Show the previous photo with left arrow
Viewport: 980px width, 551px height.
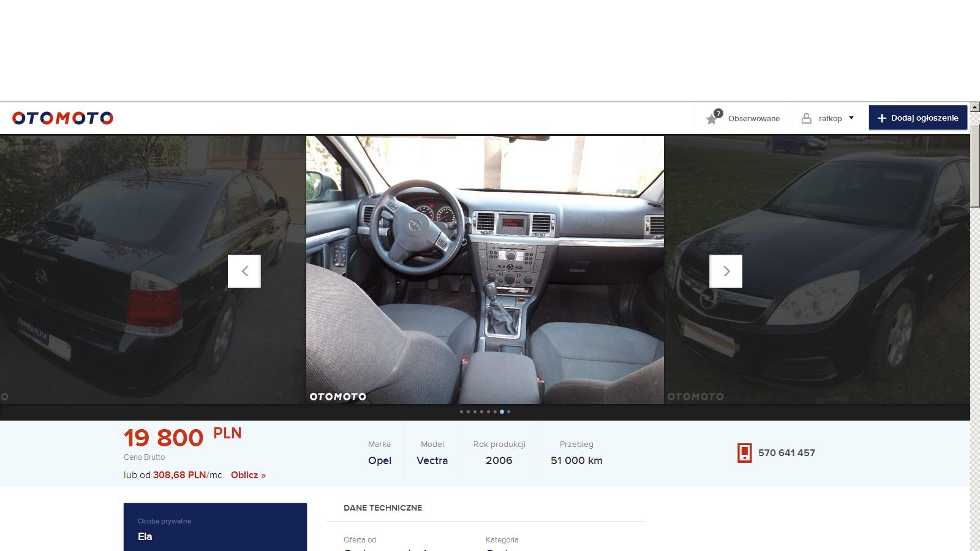(244, 271)
